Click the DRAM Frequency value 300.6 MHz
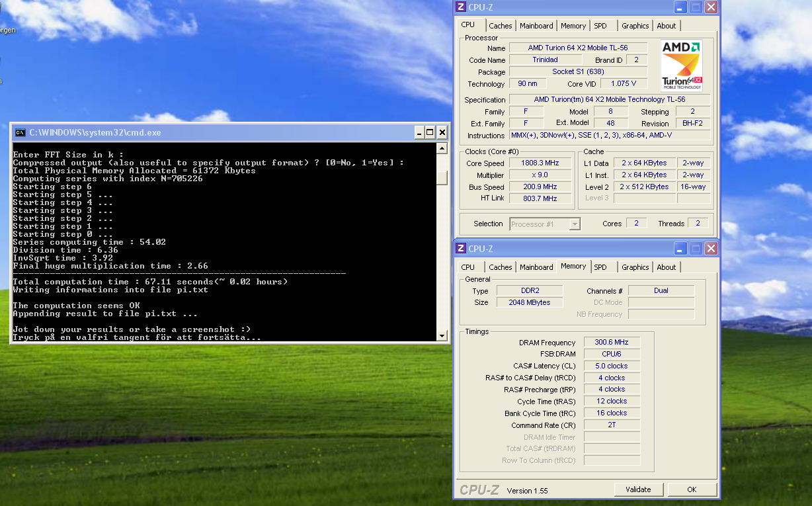Screen dimensions: 812x506 pos(612,343)
